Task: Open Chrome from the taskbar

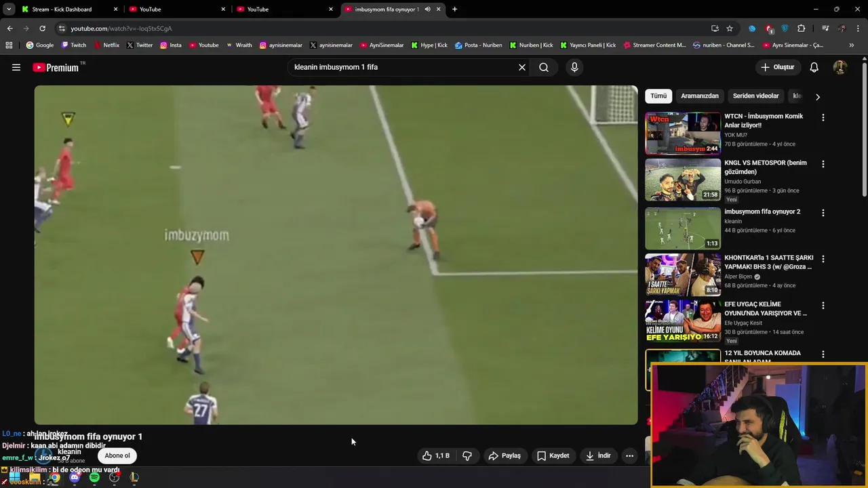Action: pyautogui.click(x=54, y=478)
